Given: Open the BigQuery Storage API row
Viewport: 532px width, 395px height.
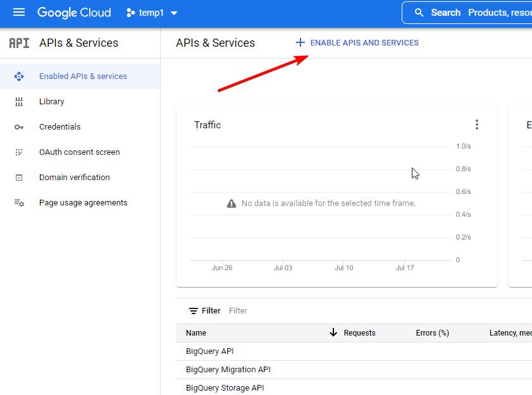Looking at the screenshot, I should click(354, 387).
